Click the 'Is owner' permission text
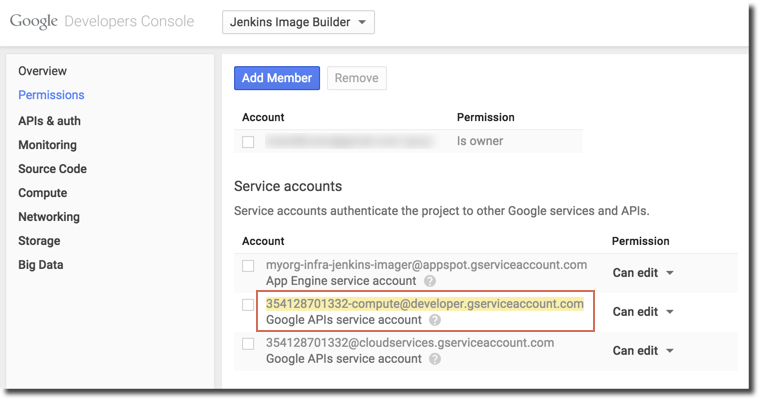Screen dimensions: 760x399 pos(480,141)
